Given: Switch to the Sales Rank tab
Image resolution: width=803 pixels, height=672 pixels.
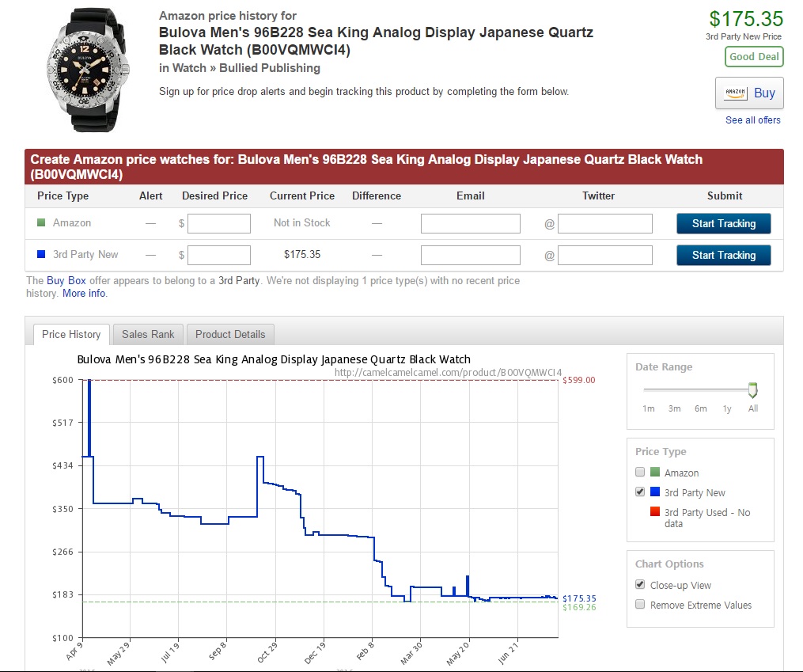Looking at the screenshot, I should [x=148, y=334].
